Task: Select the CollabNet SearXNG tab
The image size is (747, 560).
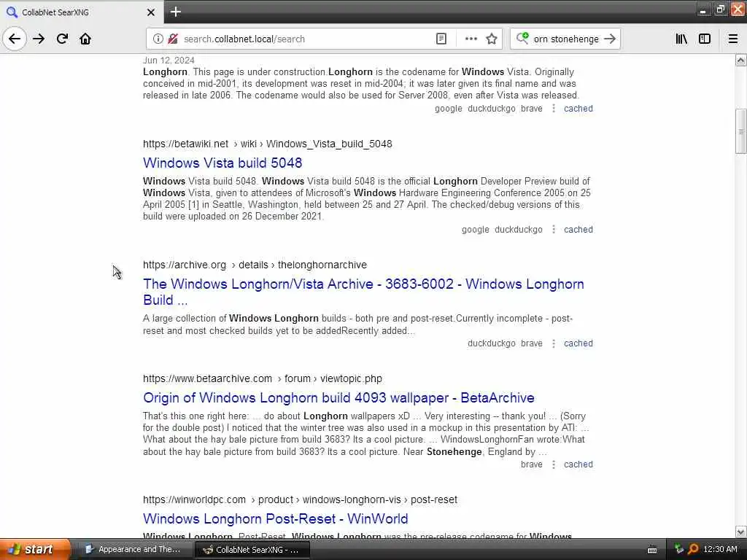Action: (81, 12)
